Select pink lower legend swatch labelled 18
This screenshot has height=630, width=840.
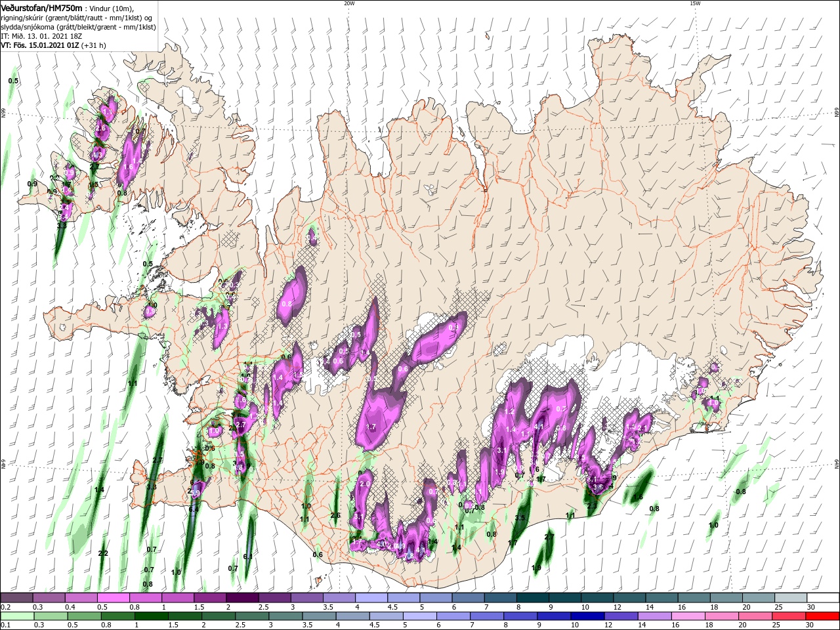(721, 616)
